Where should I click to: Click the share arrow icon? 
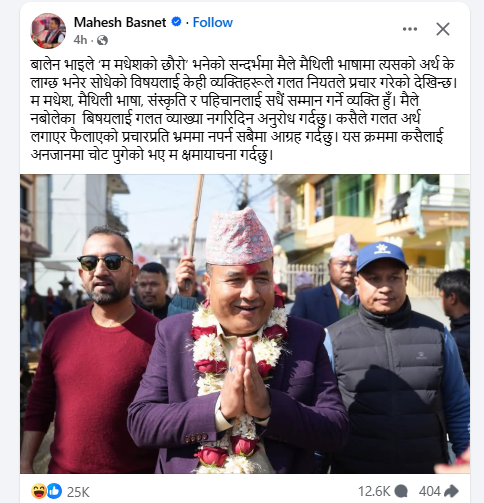[x=452, y=491]
